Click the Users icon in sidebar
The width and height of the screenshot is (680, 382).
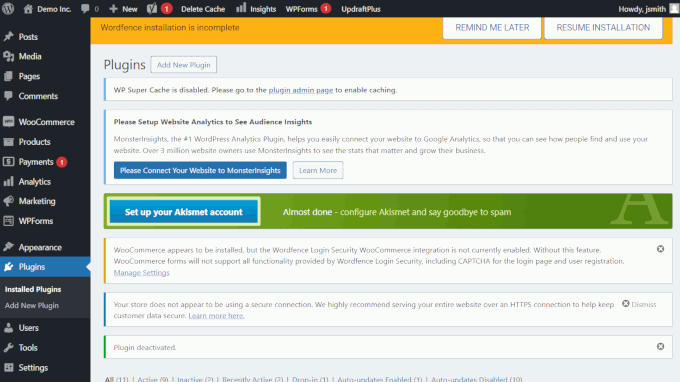(x=9, y=328)
